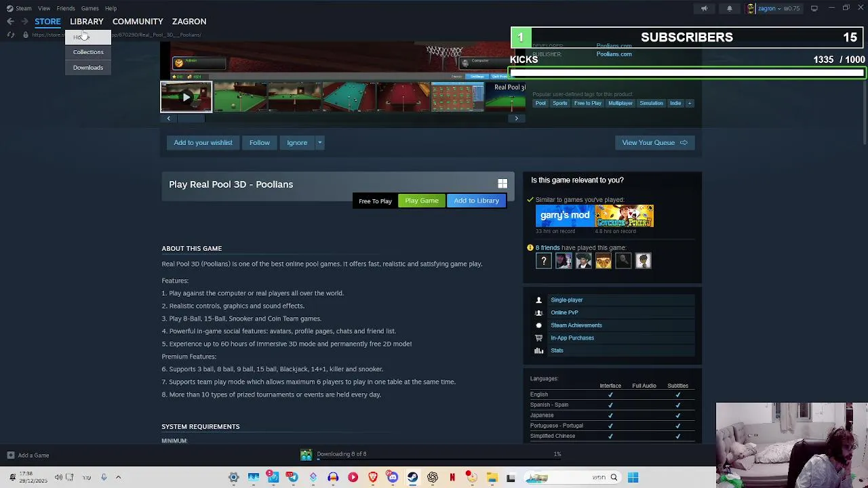Viewport: 868px width, 488px height.
Task: Open the View menu
Action: (44, 8)
